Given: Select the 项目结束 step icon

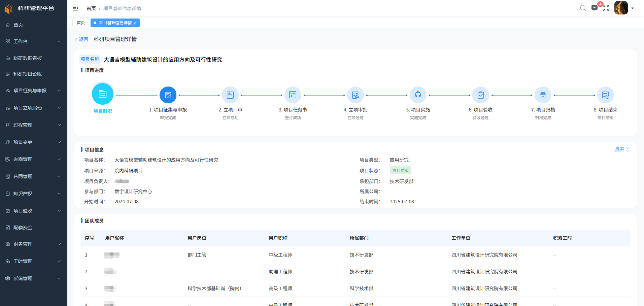Looking at the screenshot, I should 606,95.
